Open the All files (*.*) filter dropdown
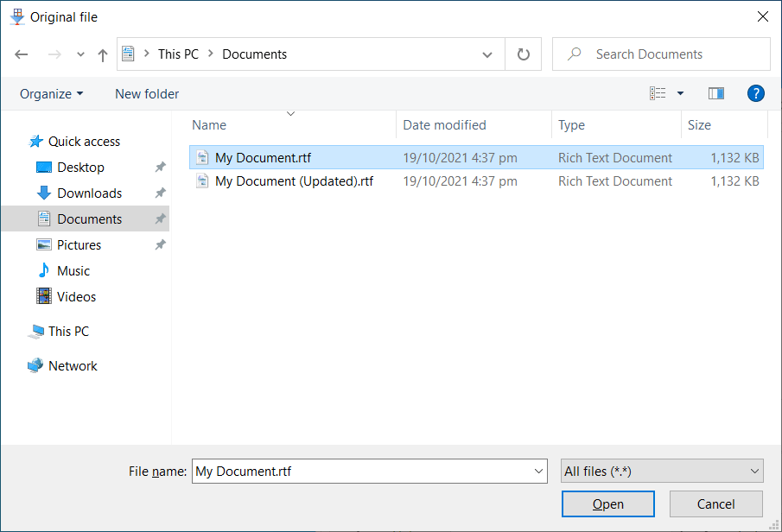The height and width of the screenshot is (532, 782). tap(662, 472)
